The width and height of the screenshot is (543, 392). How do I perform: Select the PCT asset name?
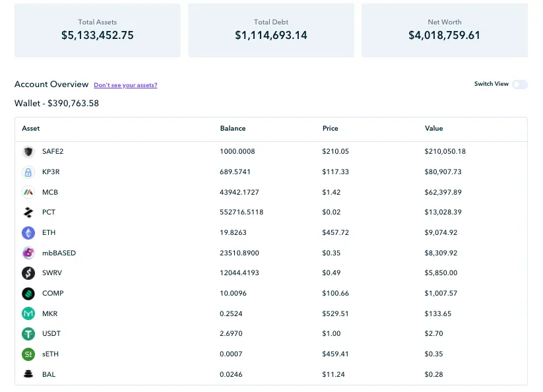click(x=49, y=212)
